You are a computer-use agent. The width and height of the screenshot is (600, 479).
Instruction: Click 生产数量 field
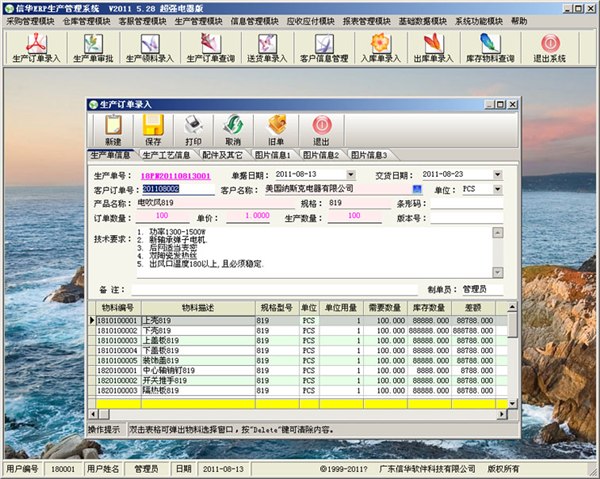(x=354, y=216)
